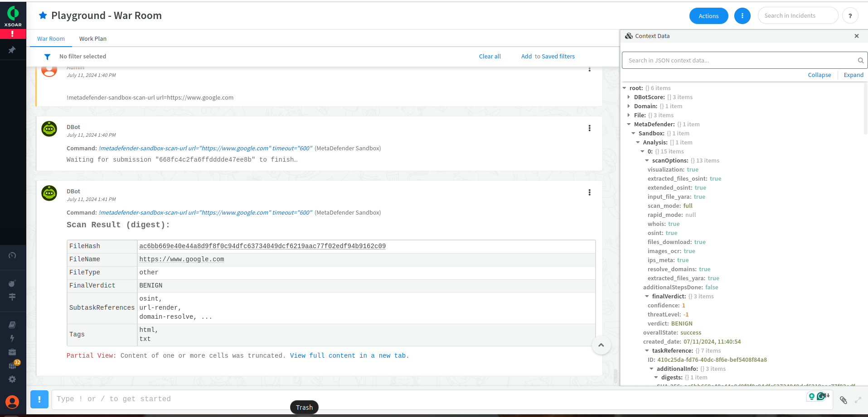Collapse the root node in Context Data
Screen dimensions: 868x417
[x=625, y=88]
